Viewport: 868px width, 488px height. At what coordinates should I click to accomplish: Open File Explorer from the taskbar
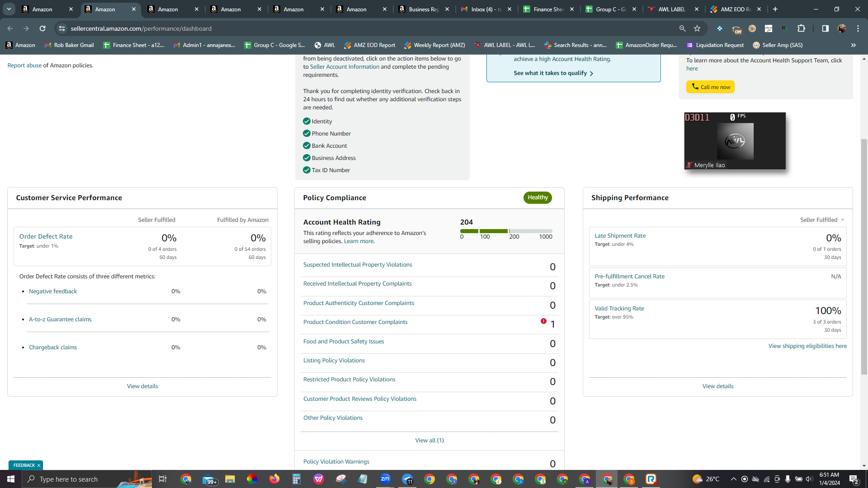(230, 479)
